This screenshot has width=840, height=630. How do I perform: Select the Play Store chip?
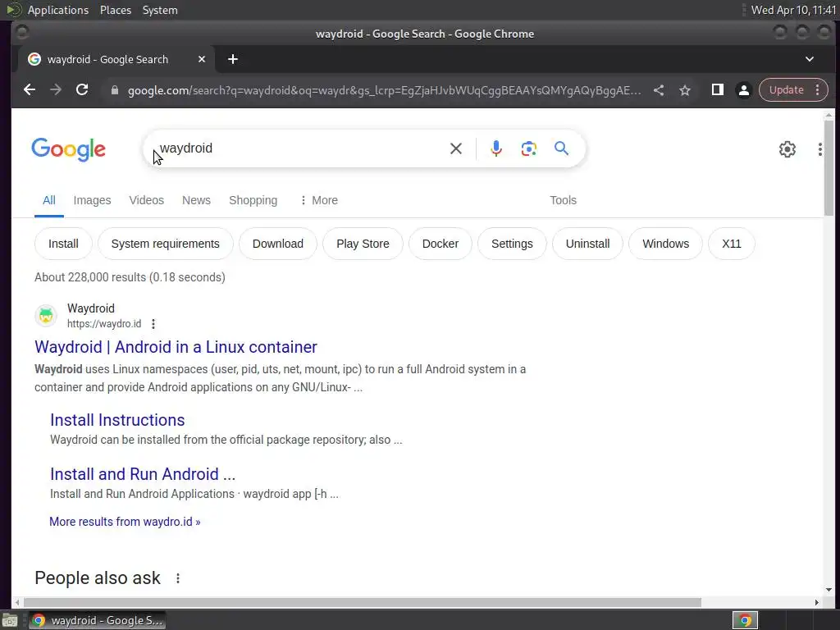(363, 244)
